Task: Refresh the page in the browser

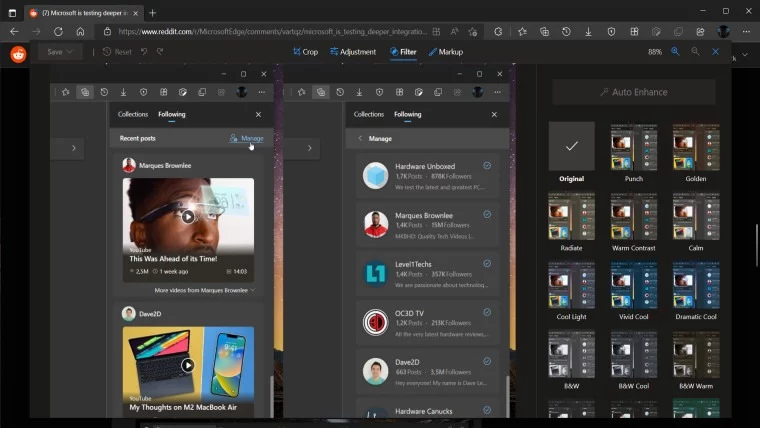Action: pos(58,31)
